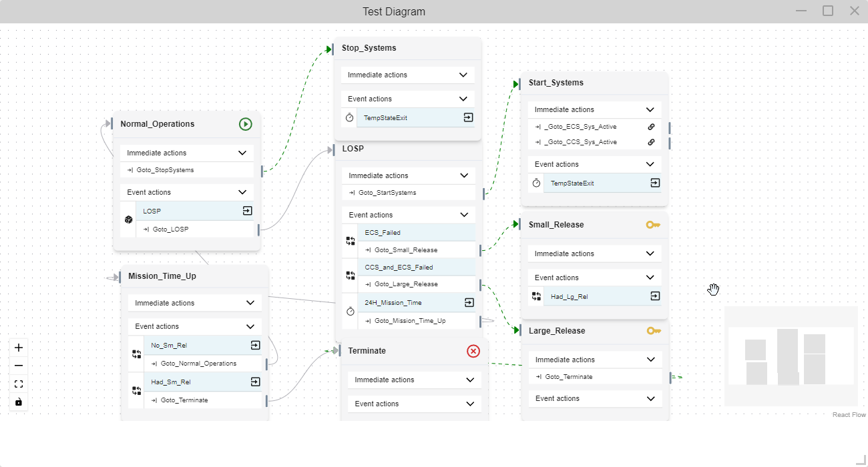
Task: Click the link icon next to _Goto_CCS_Sys_Active
Action: click(651, 142)
